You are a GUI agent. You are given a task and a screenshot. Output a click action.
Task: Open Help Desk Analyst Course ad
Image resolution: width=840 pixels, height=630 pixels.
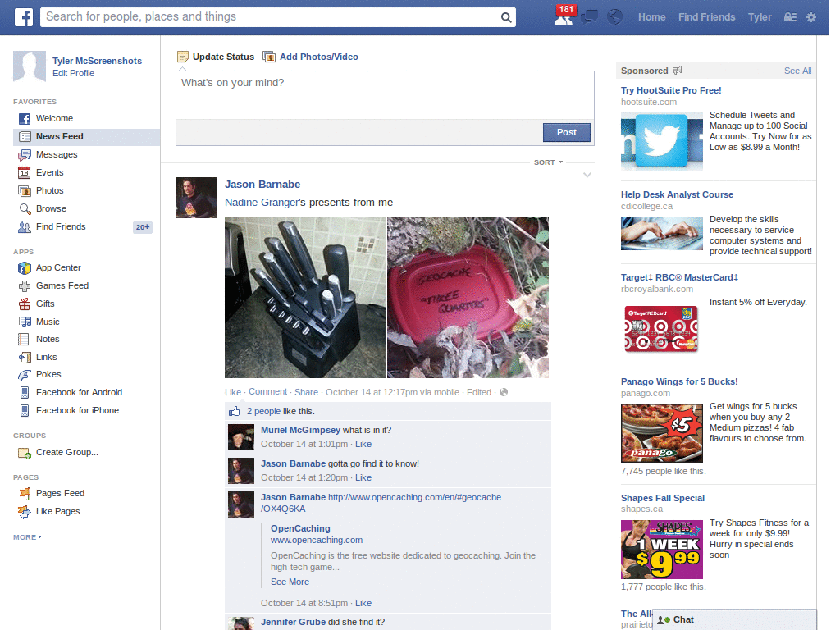click(677, 194)
